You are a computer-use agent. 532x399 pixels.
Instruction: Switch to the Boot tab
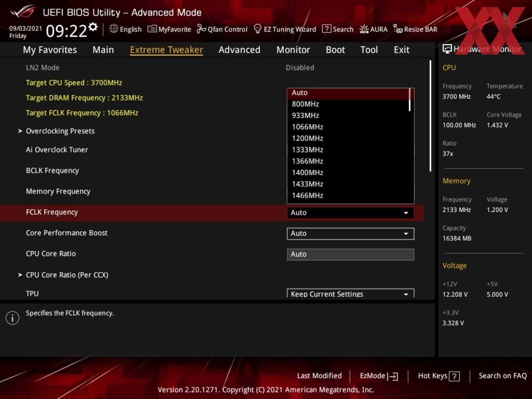click(x=335, y=50)
